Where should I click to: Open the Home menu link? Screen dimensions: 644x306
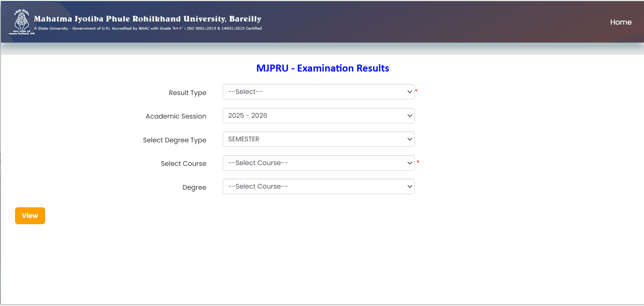[621, 22]
